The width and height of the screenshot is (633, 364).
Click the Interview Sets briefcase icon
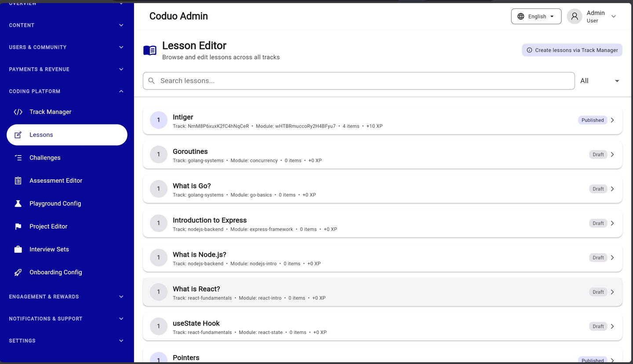coord(18,249)
